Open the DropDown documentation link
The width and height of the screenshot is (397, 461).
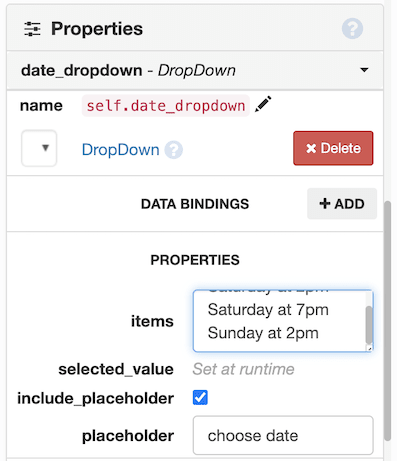(120, 150)
